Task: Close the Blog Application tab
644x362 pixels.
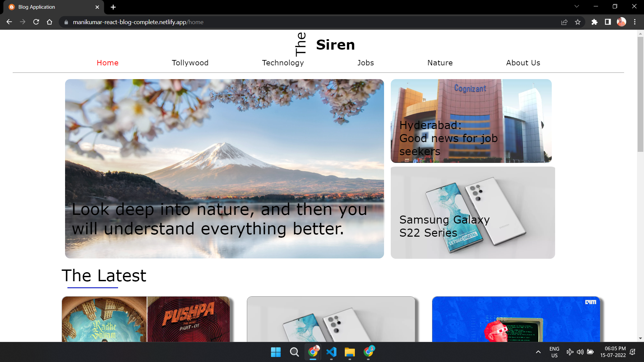Action: (x=97, y=7)
